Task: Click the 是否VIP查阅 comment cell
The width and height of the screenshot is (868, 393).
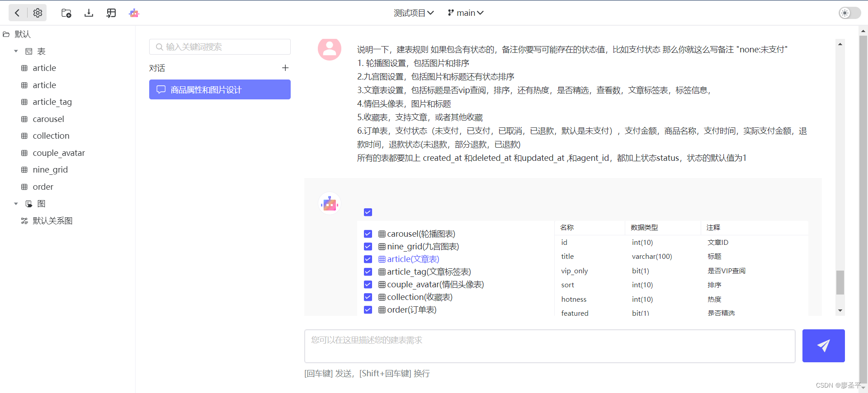Action: tap(726, 271)
